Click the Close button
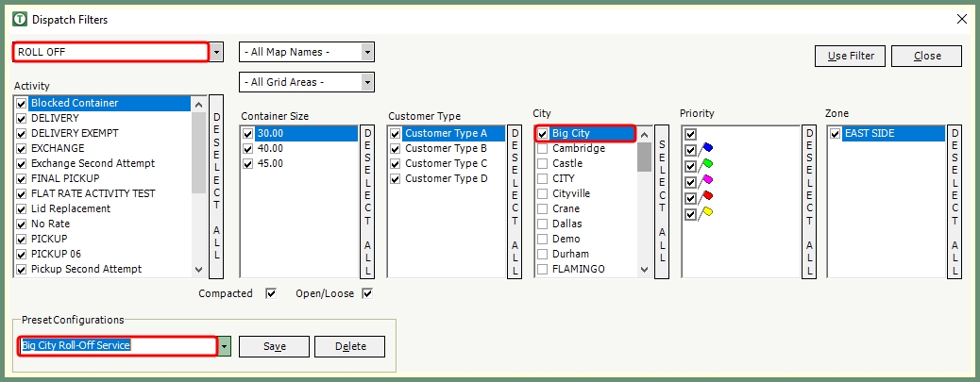Image resolution: width=980 pixels, height=382 pixels. point(926,56)
